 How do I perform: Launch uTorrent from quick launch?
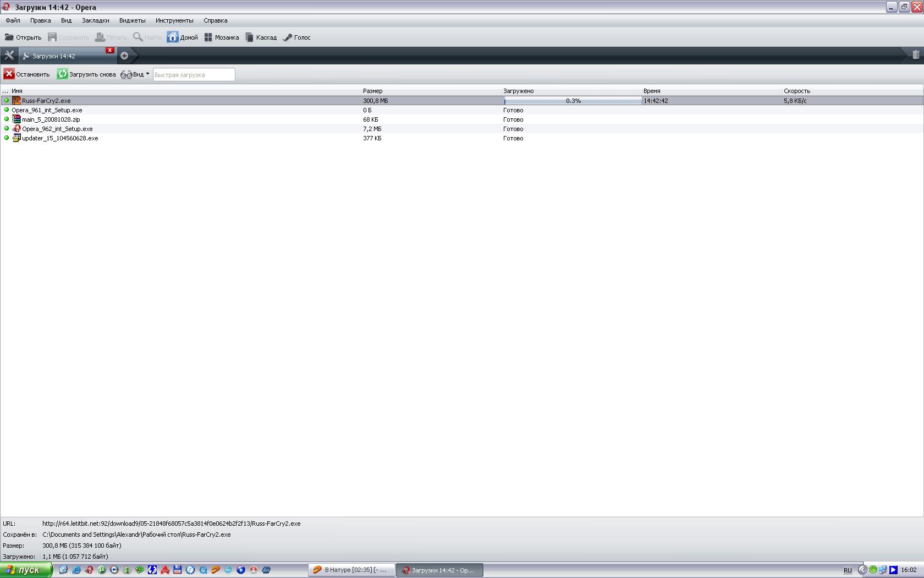[102, 570]
